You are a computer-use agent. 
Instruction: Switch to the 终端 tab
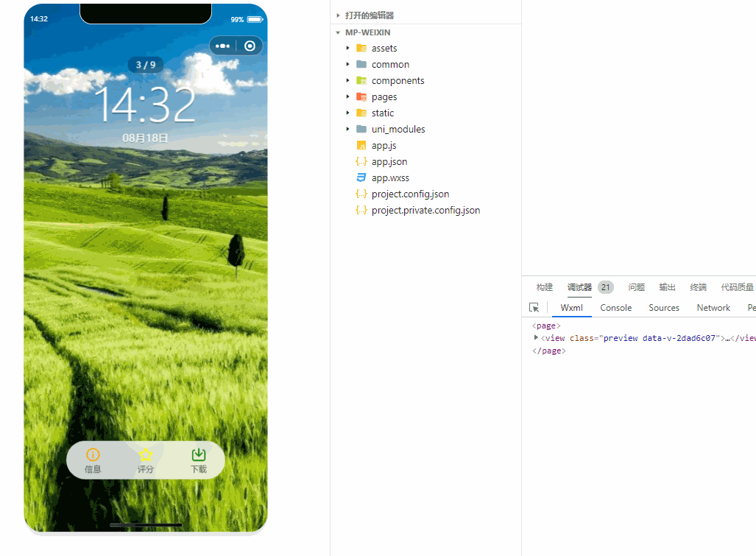[698, 287]
